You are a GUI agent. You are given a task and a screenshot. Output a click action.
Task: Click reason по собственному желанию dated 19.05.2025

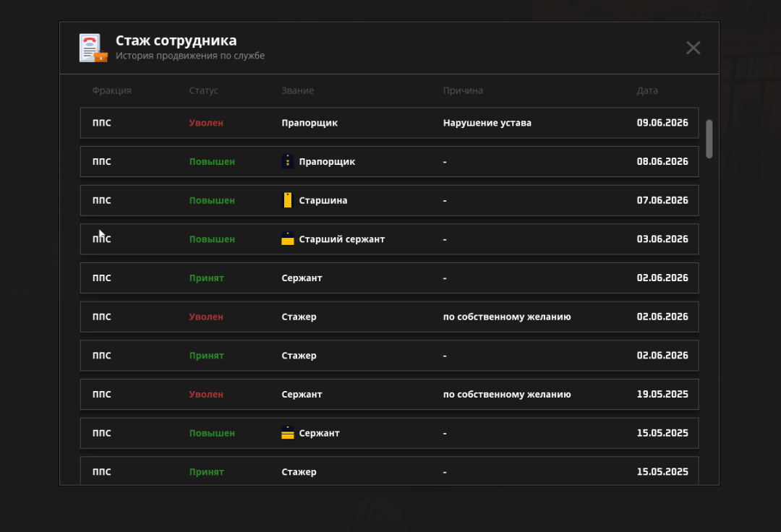point(506,395)
